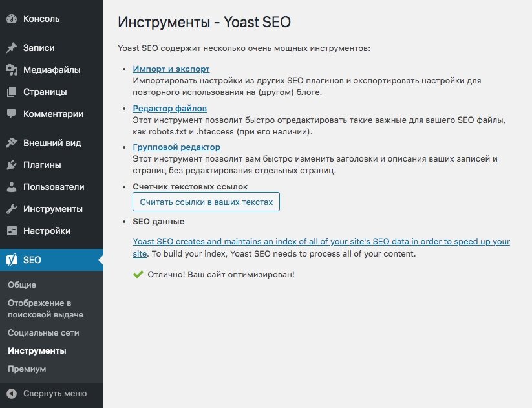Open the Групповой редактор link
Viewport: 532px width, 408px height.
[176, 147]
